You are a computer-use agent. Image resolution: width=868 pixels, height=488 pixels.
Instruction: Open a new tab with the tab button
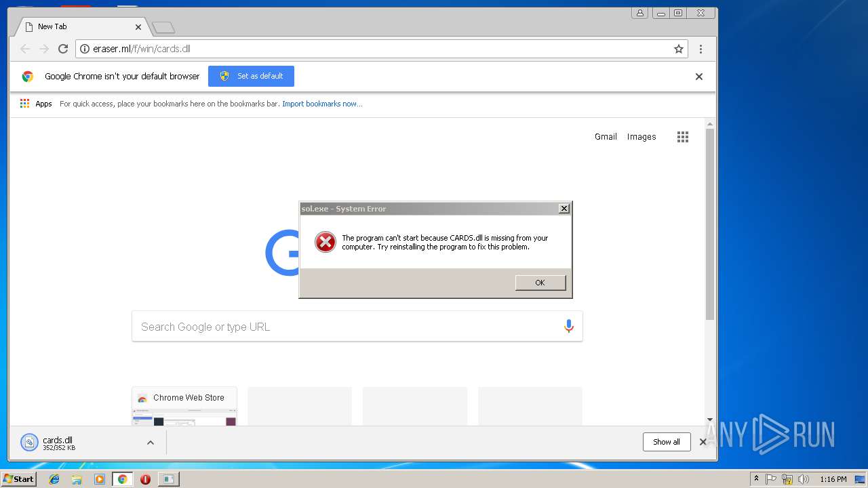(163, 28)
